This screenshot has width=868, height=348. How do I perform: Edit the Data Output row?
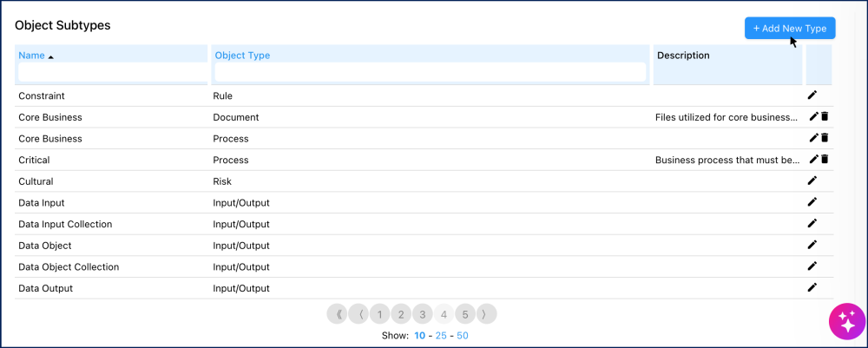click(812, 287)
